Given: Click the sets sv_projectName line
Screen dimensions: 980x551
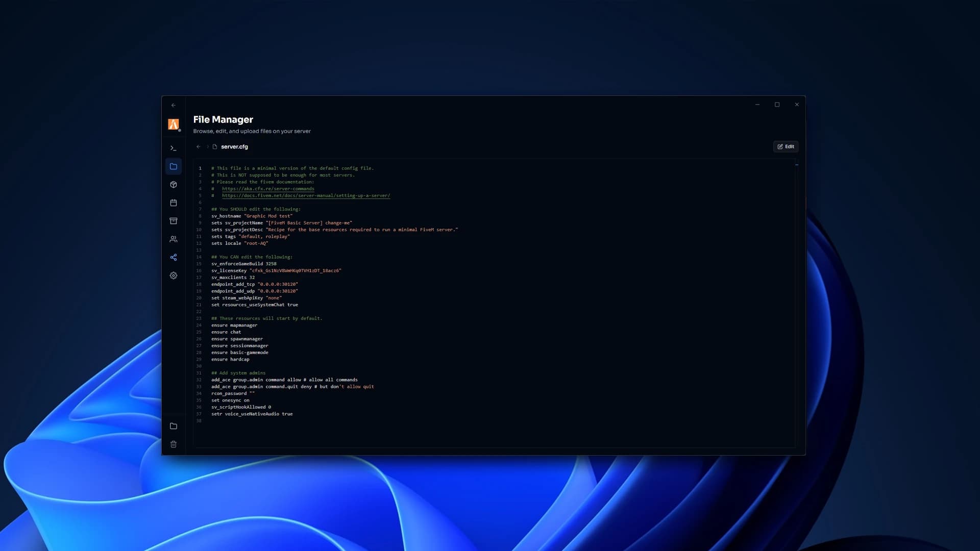Looking at the screenshot, I should (x=282, y=223).
